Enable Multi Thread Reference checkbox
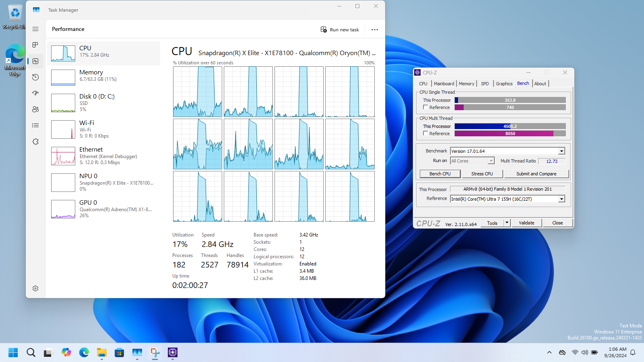This screenshot has width=644, height=362. 425,134
